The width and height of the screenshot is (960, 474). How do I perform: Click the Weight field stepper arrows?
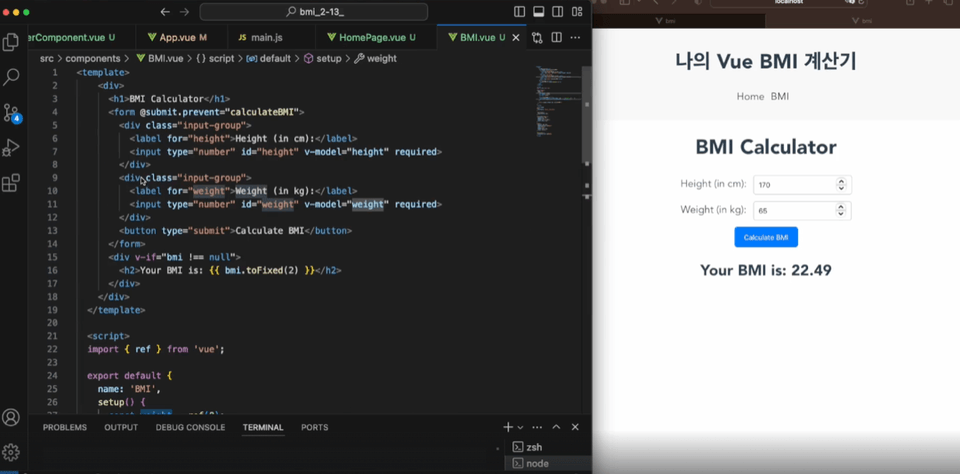841,210
